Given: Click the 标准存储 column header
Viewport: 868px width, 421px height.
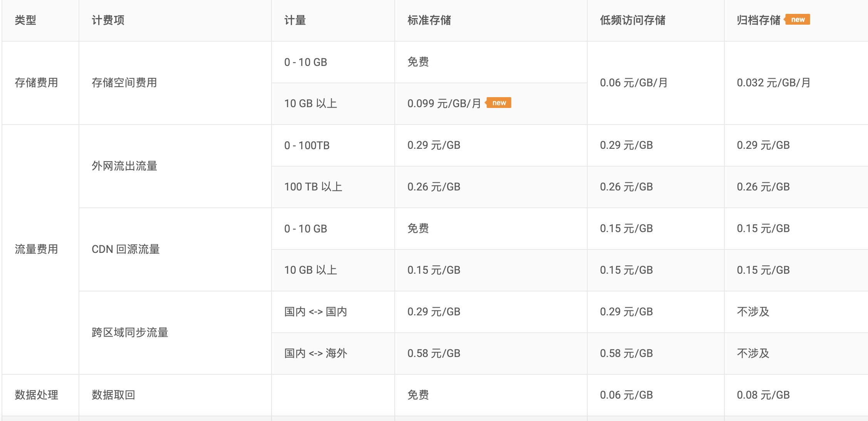Looking at the screenshot, I should coord(429,20).
